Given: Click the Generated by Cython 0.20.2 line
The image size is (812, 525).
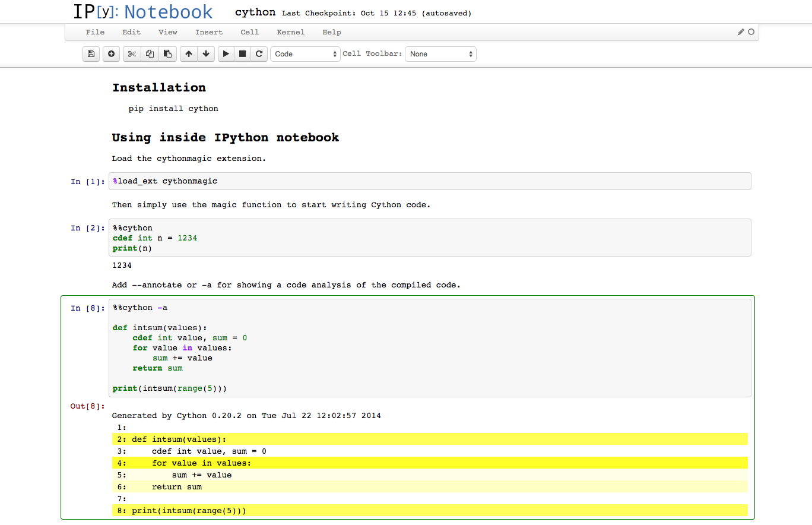Looking at the screenshot, I should tap(246, 416).
